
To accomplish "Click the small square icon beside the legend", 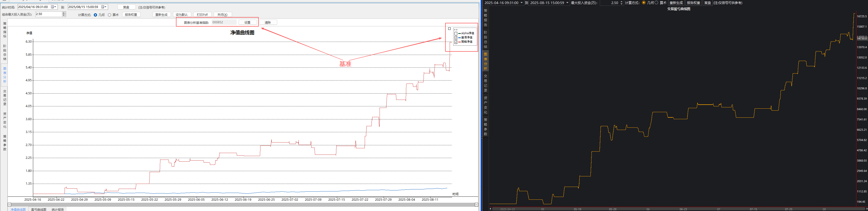I will click(x=449, y=29).
